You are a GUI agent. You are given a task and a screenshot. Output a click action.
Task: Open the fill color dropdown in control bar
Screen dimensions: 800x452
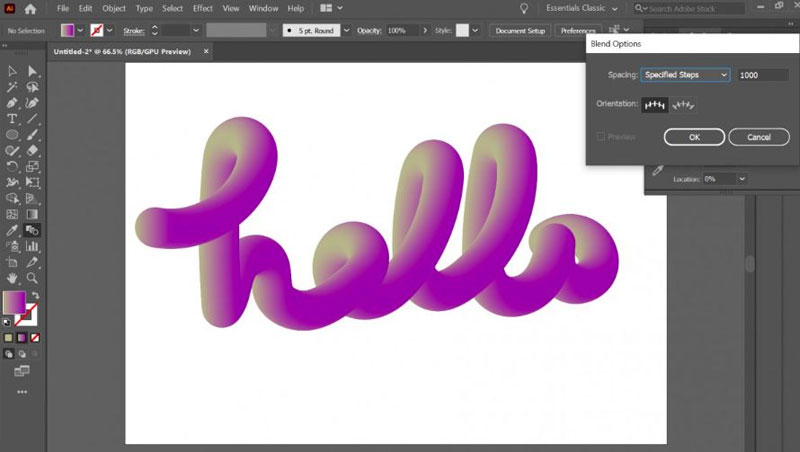80,31
